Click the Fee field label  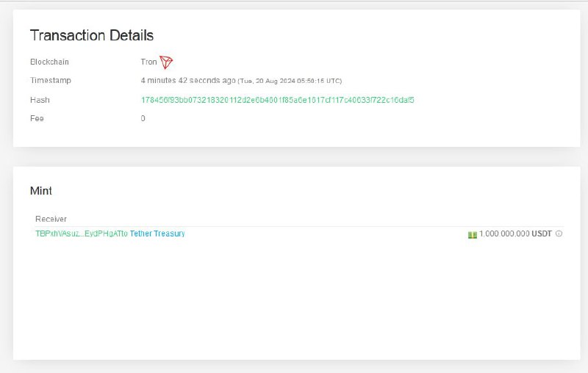(37, 118)
